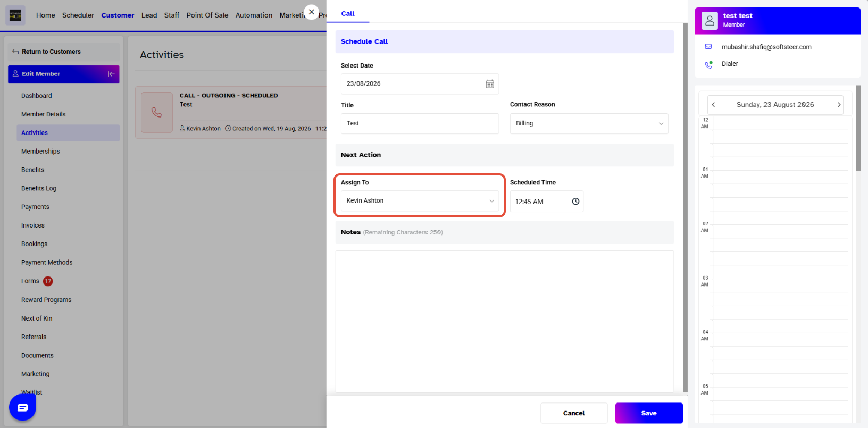
Task: Click the phone icon on the call activity card
Action: coord(157,112)
